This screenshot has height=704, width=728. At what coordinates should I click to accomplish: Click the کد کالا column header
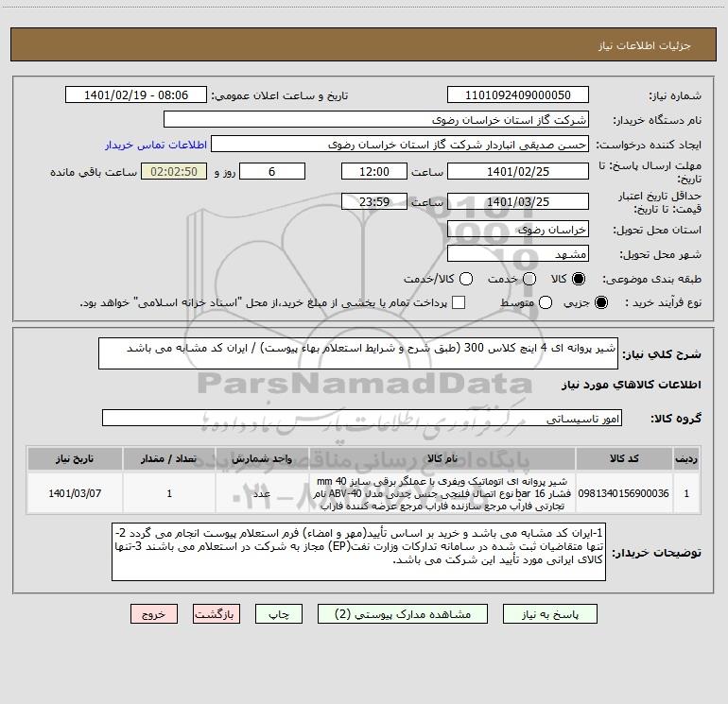(x=624, y=458)
